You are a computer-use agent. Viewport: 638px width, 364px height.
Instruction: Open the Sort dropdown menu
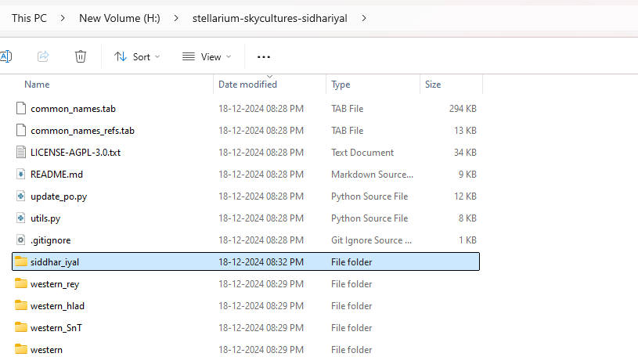(x=137, y=56)
